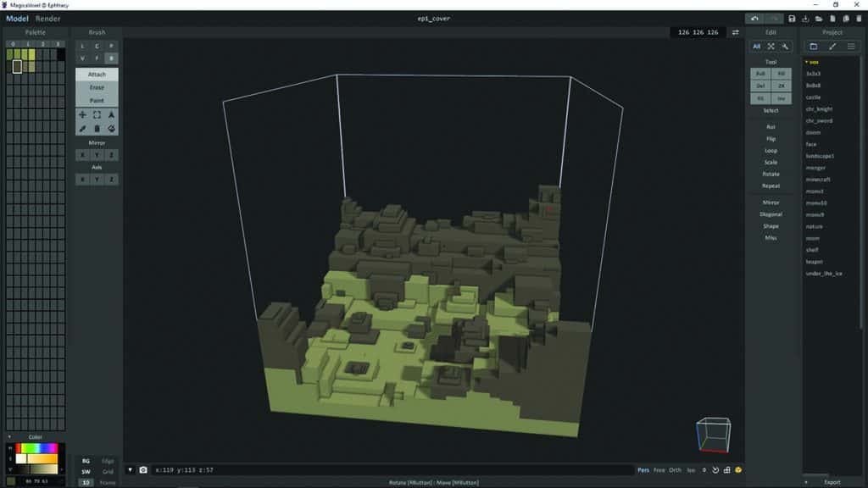Click the list icon in Project panel
868x488 pixels.
851,47
